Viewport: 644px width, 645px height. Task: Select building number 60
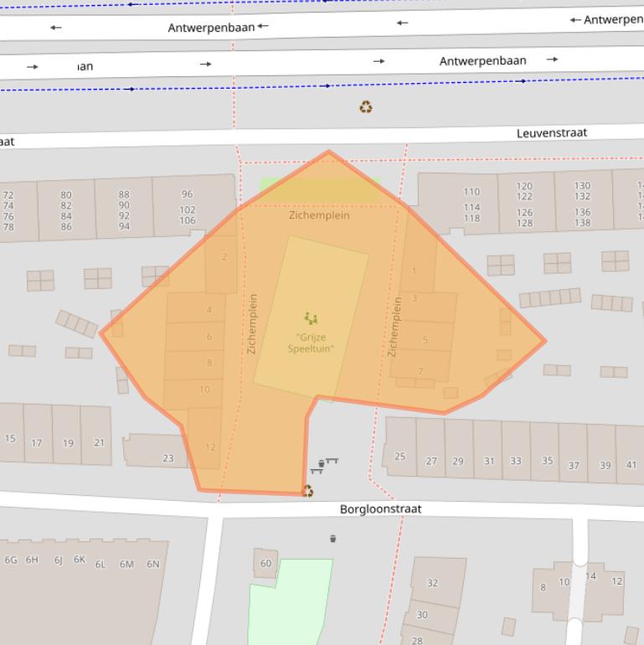coord(265,563)
